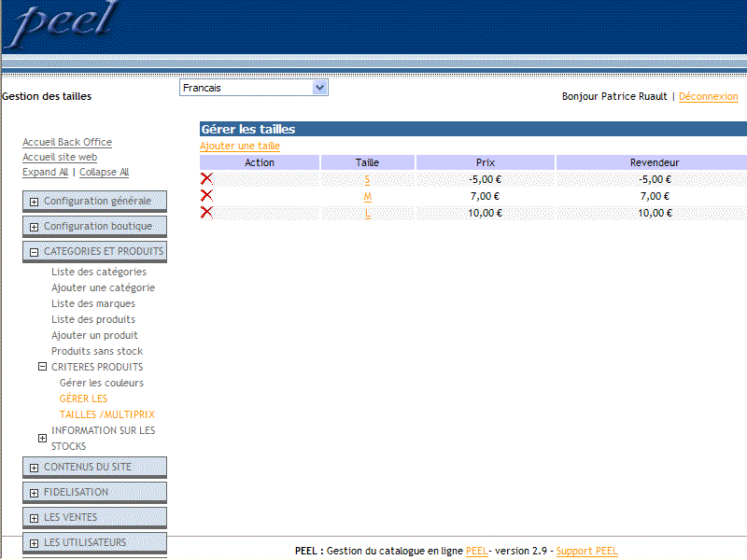Expand LES VENTES section

[x=34, y=519]
